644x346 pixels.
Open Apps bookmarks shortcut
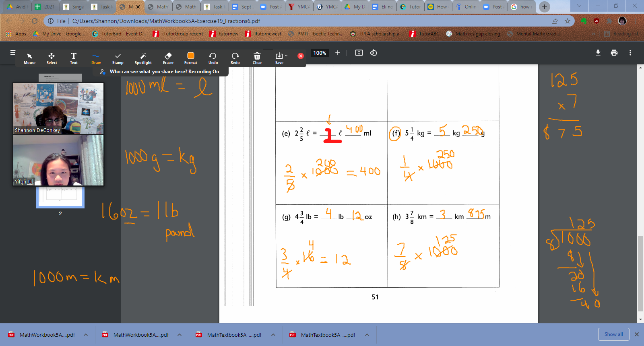click(17, 34)
